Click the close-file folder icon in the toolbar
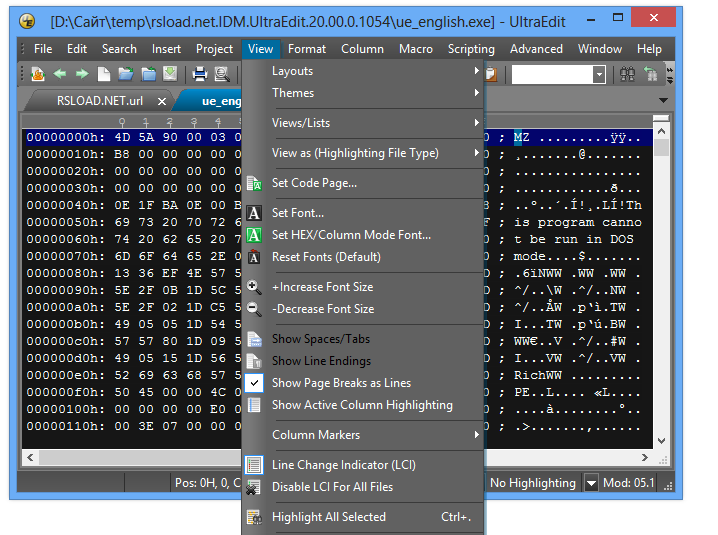The height and width of the screenshot is (535, 718). (148, 74)
